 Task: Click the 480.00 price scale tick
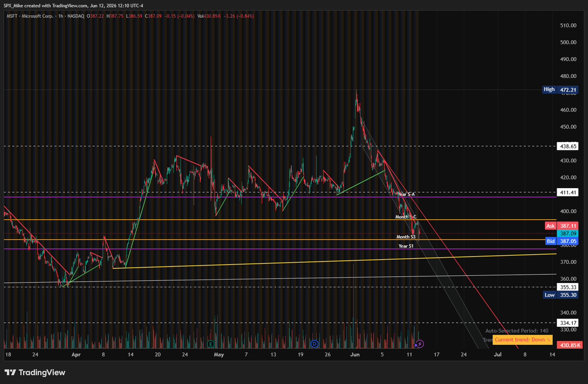point(567,76)
